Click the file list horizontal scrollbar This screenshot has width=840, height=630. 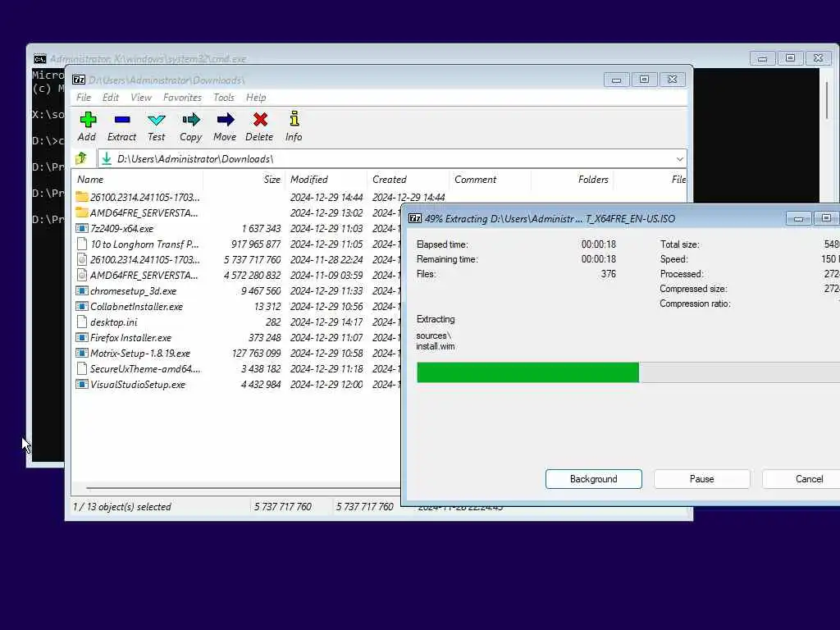243,488
